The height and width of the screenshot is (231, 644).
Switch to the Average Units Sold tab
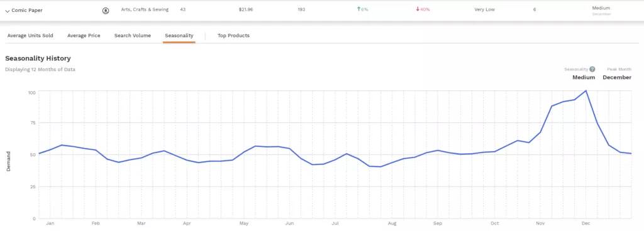click(x=30, y=36)
